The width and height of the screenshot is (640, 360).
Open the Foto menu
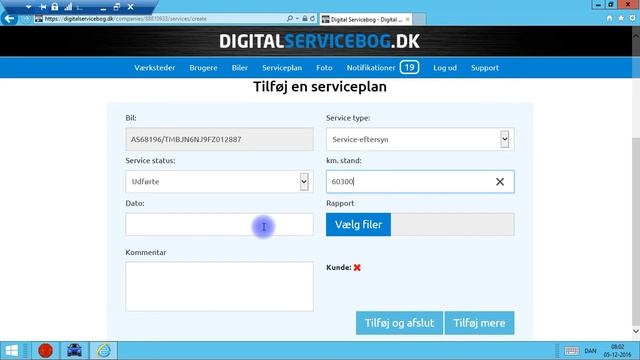(324, 68)
